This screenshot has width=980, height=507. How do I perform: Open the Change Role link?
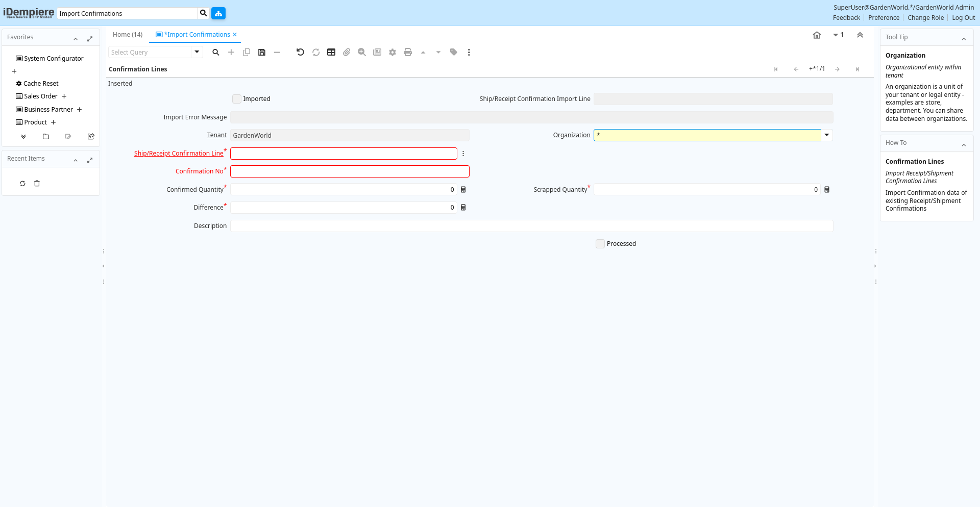925,18
